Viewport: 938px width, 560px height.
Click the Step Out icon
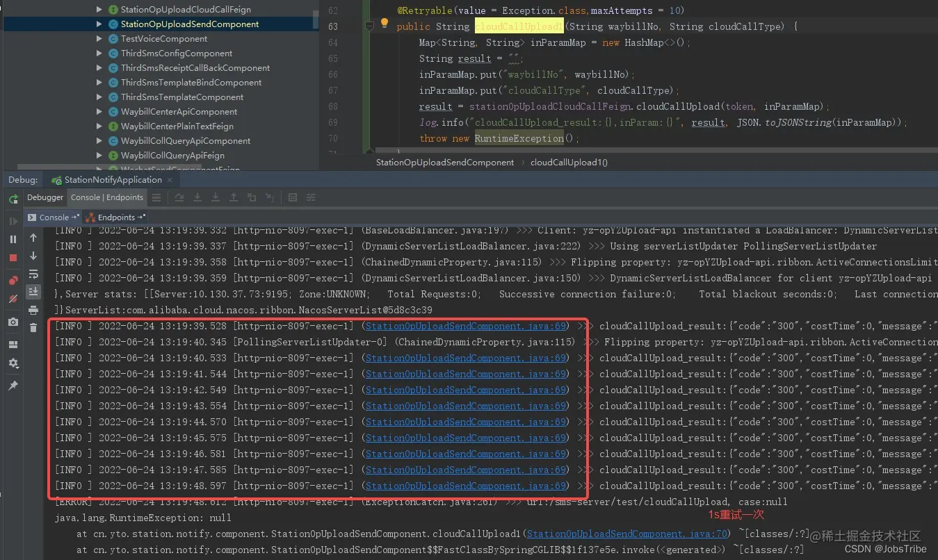234,198
